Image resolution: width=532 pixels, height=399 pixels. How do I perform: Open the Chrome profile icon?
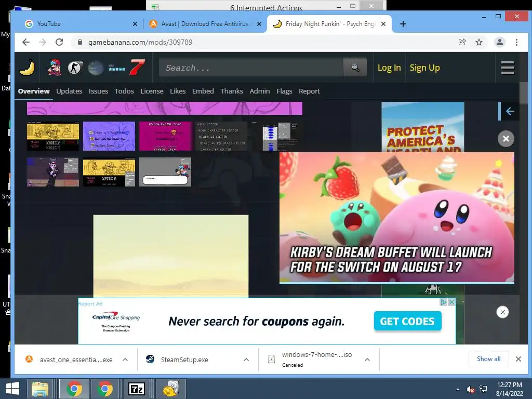pyautogui.click(x=499, y=42)
